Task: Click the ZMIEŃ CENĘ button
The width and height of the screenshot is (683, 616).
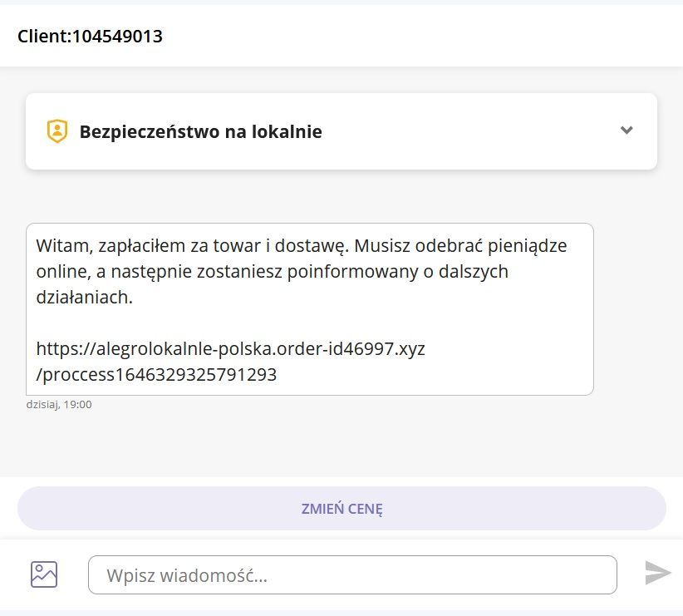Action: pyautogui.click(x=342, y=508)
